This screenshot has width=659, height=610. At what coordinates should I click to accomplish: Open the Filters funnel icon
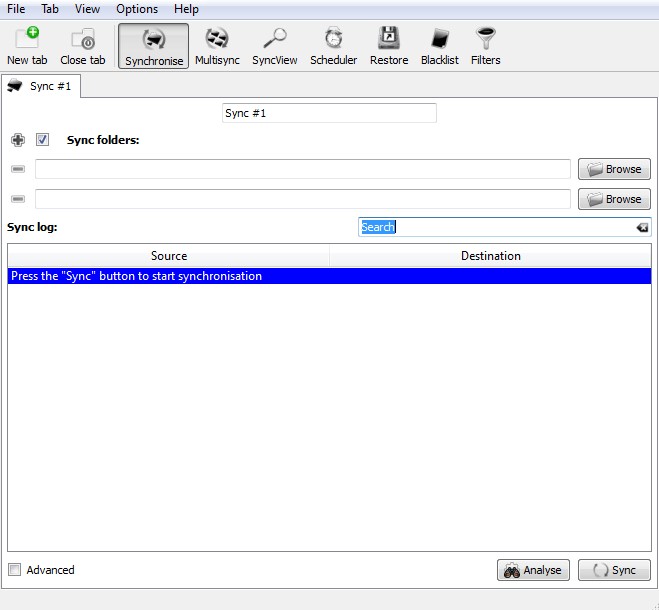[x=486, y=46]
